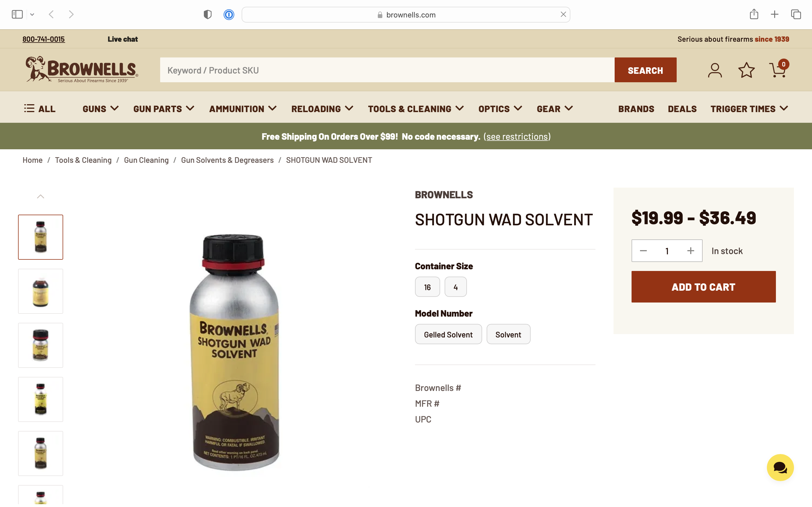
Task: Open the live chat bubble icon
Action: pos(780,468)
